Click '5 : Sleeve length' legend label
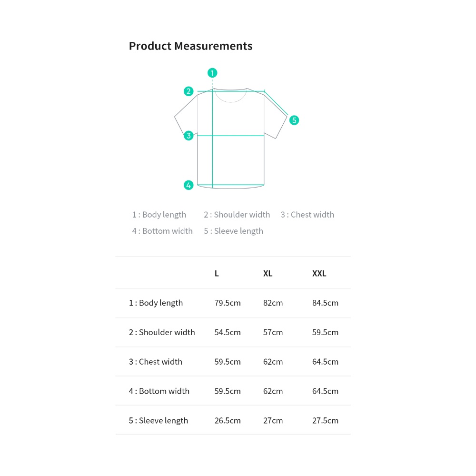 (233, 231)
